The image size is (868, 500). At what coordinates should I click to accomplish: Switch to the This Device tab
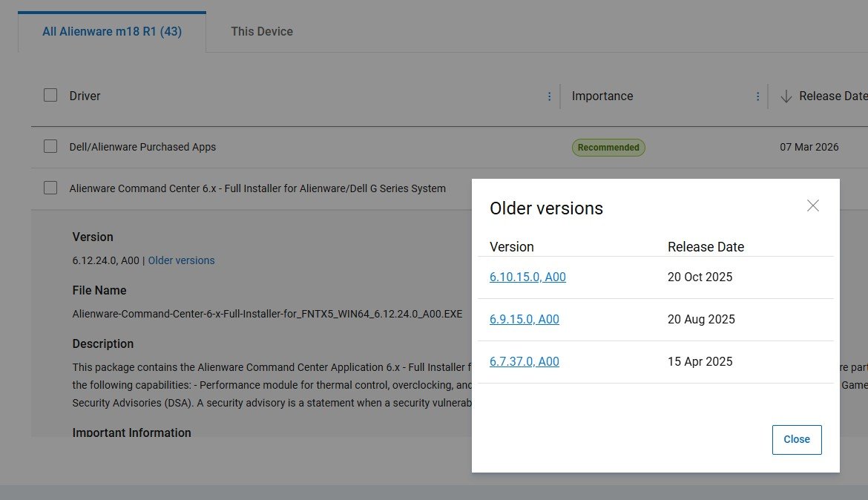[261, 32]
